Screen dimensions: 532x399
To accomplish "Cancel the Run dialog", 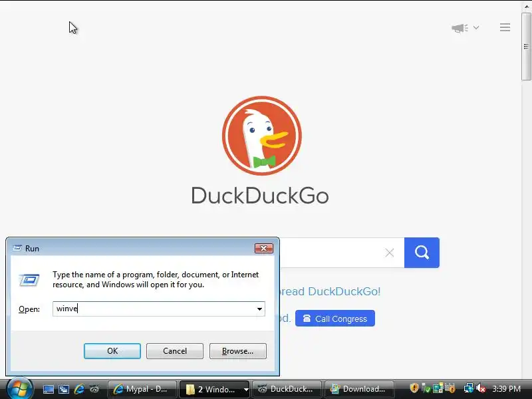I will tap(175, 351).
